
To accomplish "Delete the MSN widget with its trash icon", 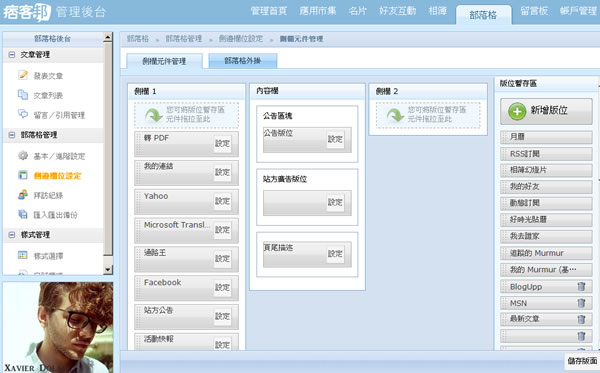I will click(581, 303).
